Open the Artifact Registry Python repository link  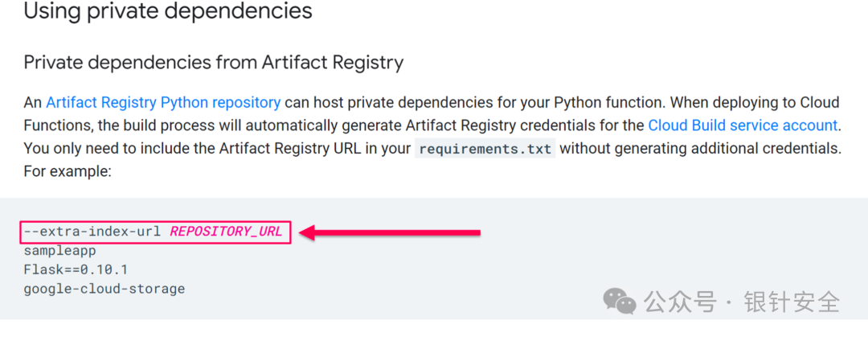163,103
